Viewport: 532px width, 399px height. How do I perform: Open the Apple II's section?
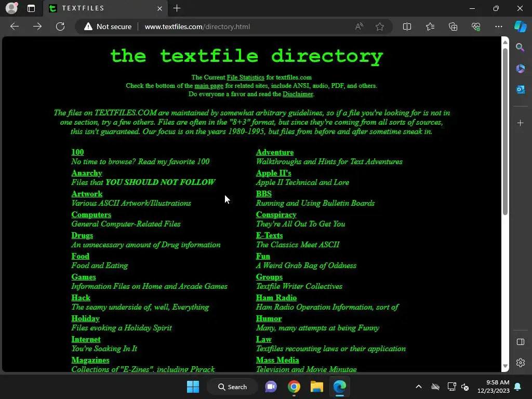pyautogui.click(x=273, y=173)
